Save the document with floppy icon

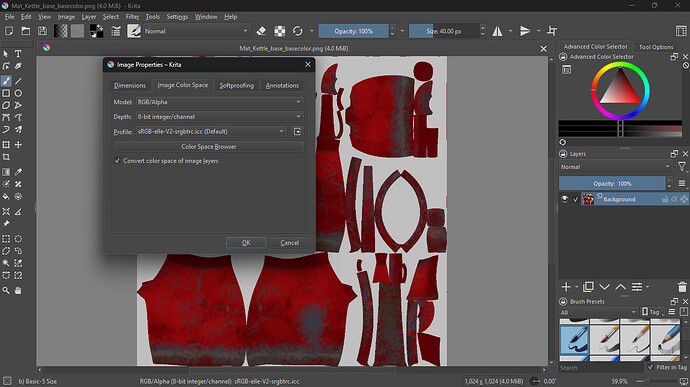point(42,31)
